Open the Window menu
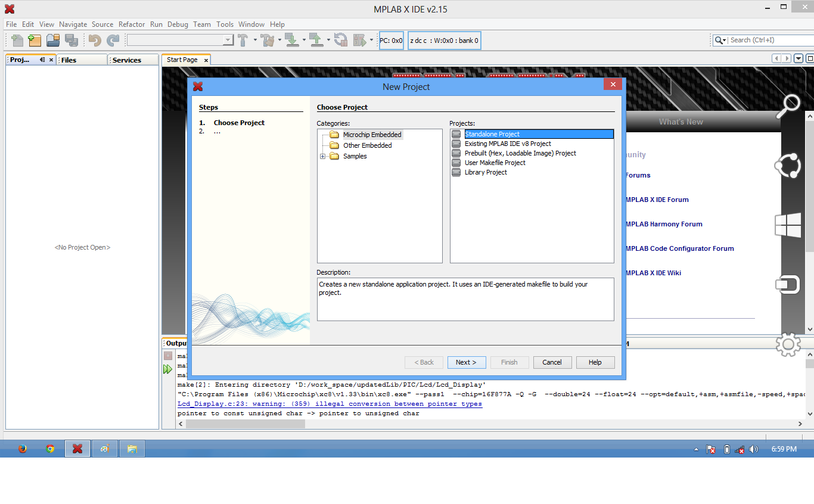Image resolution: width=814 pixels, height=504 pixels. tap(251, 24)
